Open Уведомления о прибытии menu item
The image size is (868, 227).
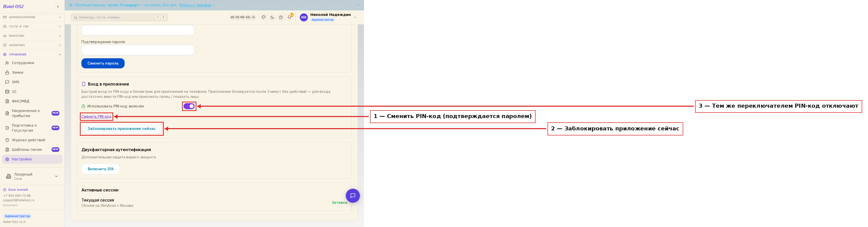[32, 113]
